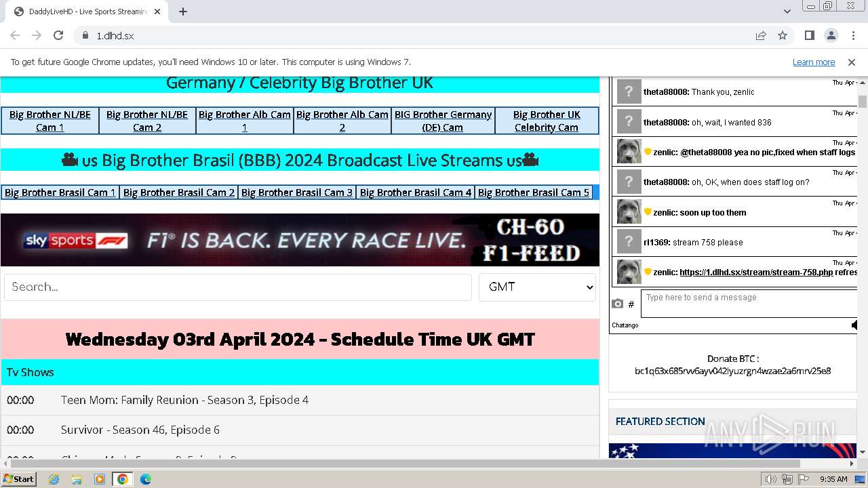Image resolution: width=868 pixels, height=488 pixels.
Task: Open BIG Brother Germany (DE) Cam
Action: [x=443, y=121]
